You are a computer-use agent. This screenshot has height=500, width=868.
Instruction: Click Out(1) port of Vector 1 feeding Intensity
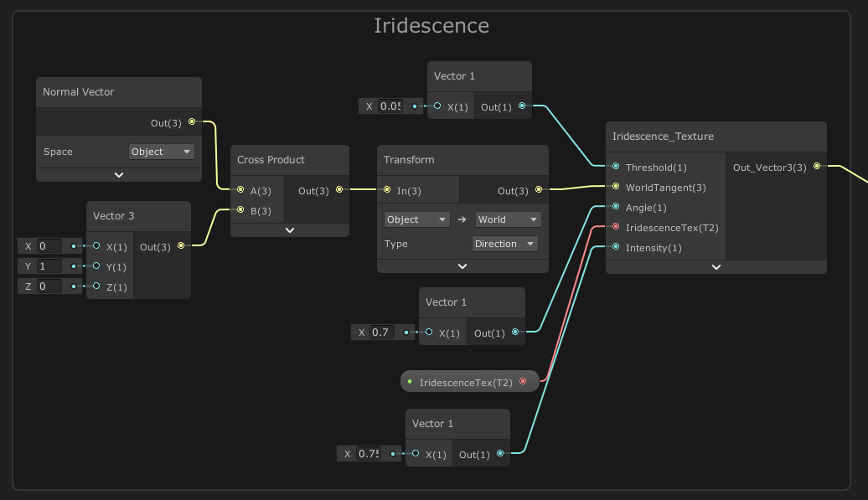(500, 454)
